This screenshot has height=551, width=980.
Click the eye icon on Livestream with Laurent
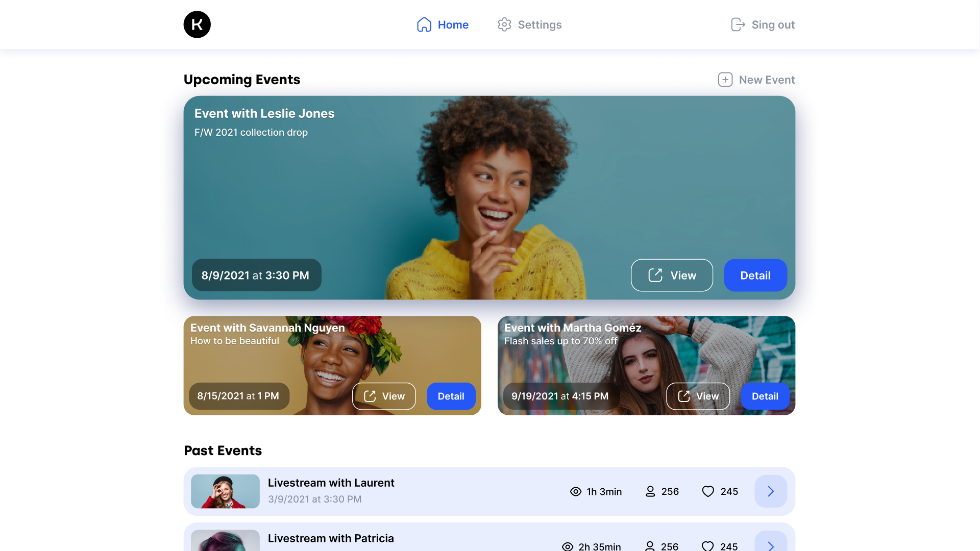(575, 491)
